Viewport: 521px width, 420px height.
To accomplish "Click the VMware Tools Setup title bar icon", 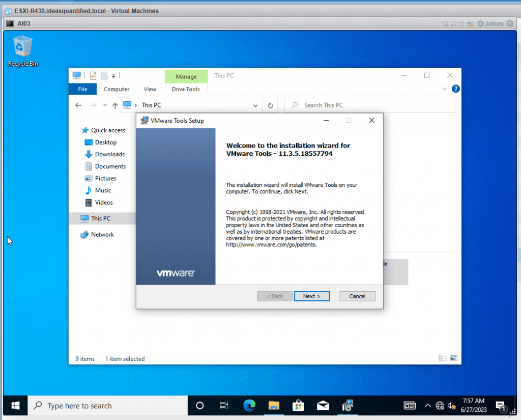I will (144, 120).
